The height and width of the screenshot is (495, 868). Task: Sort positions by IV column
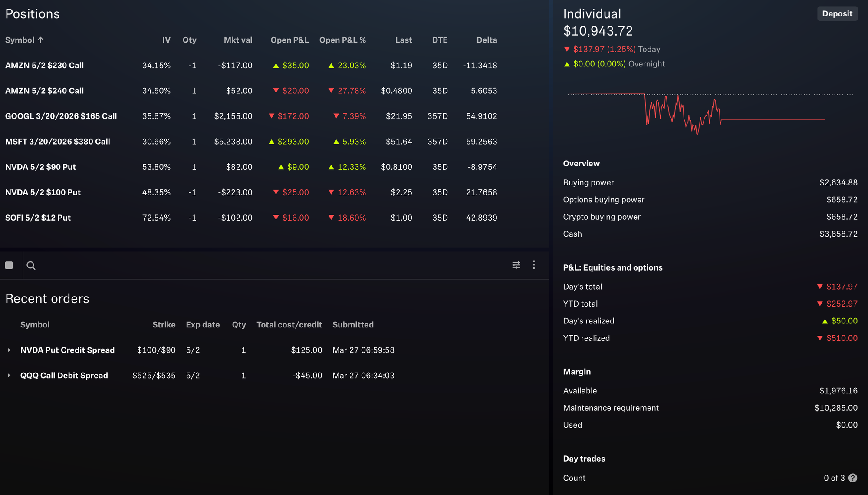(166, 40)
